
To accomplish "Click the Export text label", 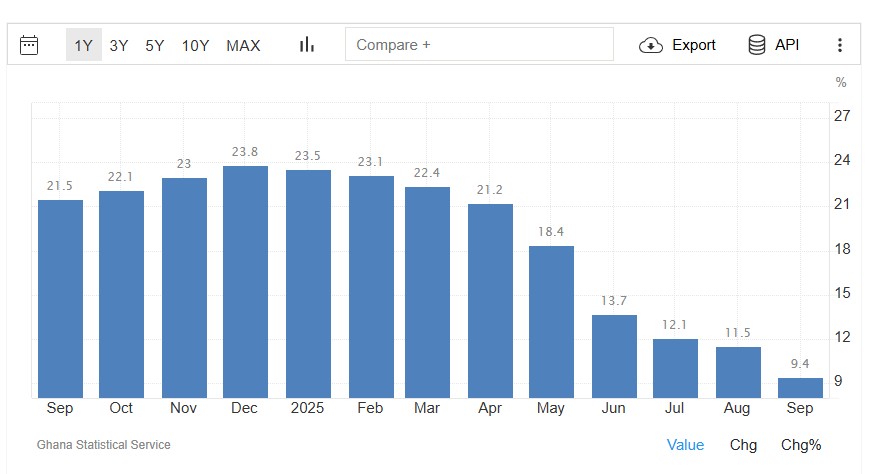I will 693,45.
